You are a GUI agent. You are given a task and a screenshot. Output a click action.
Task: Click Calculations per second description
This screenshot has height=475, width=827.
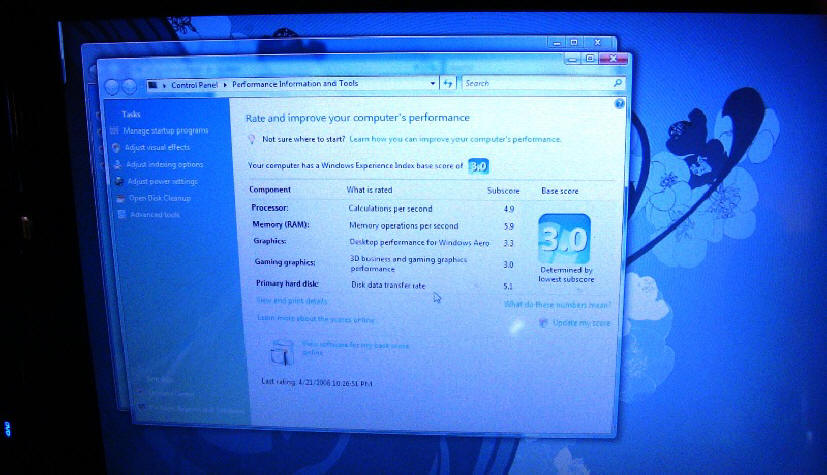click(x=390, y=209)
